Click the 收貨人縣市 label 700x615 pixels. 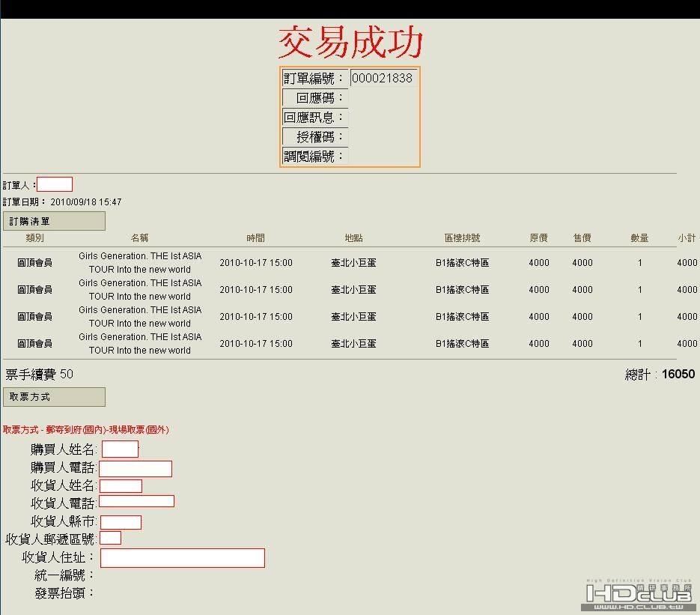(x=64, y=521)
